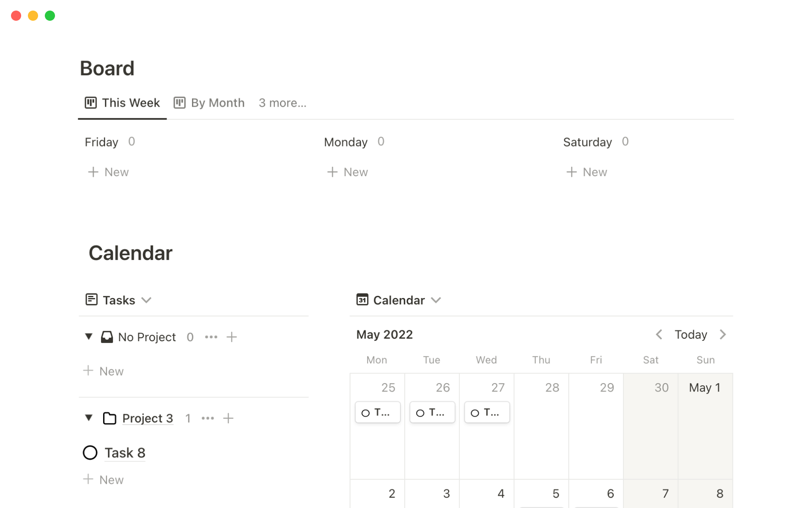Click the Project 3 folder icon
Image resolution: width=812 pixels, height=508 pixels.
click(x=110, y=418)
